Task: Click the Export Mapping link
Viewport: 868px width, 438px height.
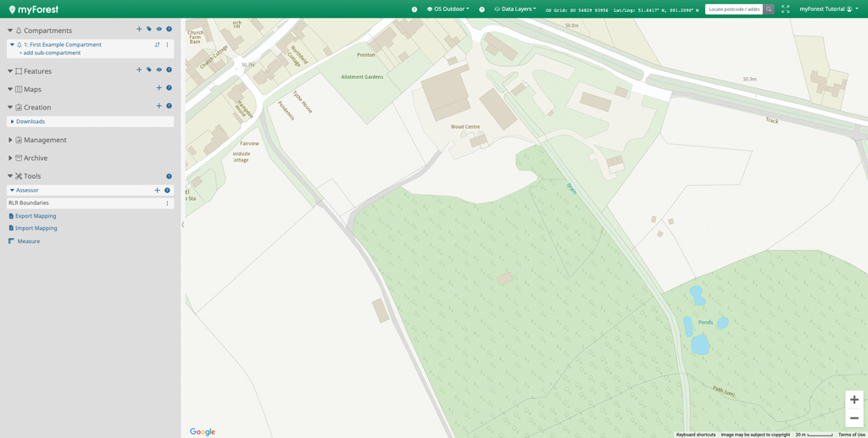Action: pyautogui.click(x=36, y=216)
